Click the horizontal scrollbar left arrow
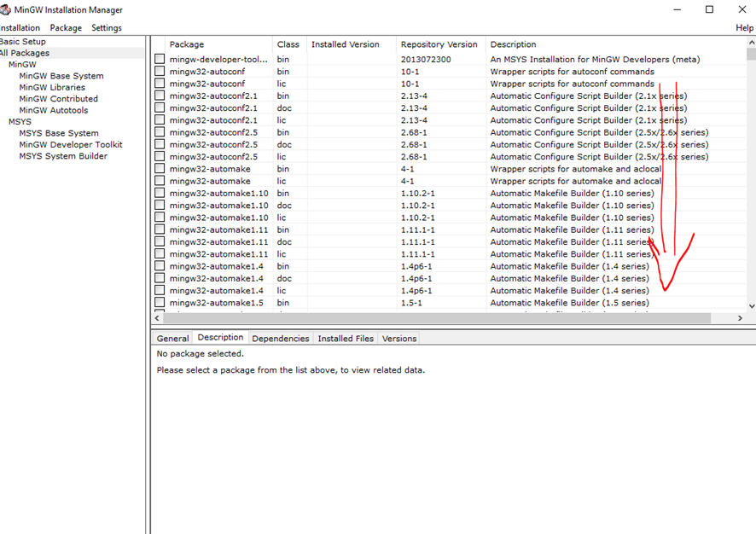 157,318
